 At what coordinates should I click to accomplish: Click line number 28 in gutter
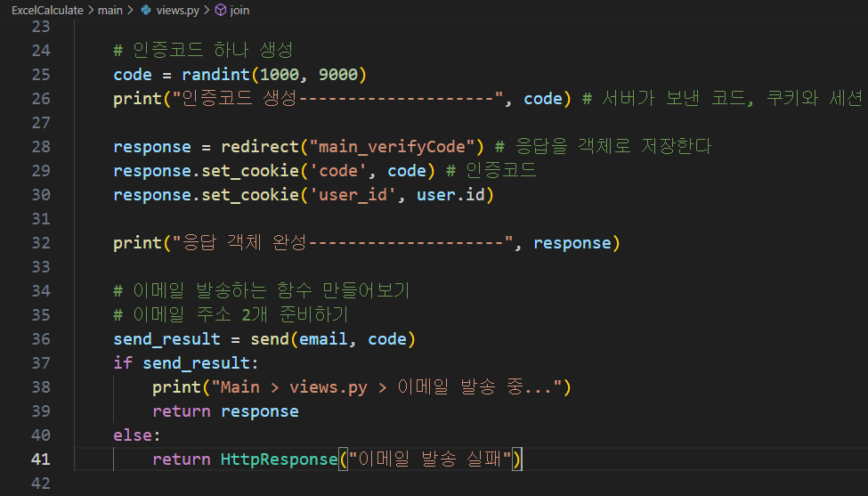pos(41,147)
